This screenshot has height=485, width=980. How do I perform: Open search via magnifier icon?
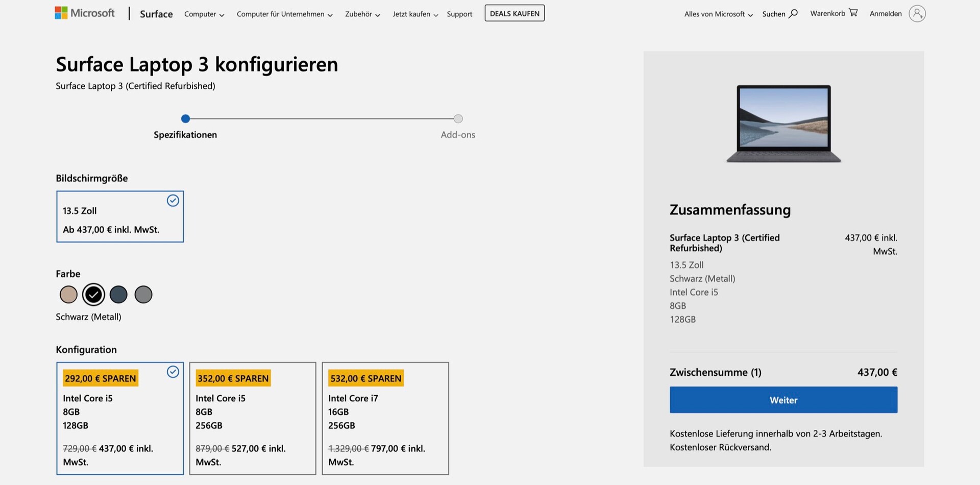pos(793,14)
